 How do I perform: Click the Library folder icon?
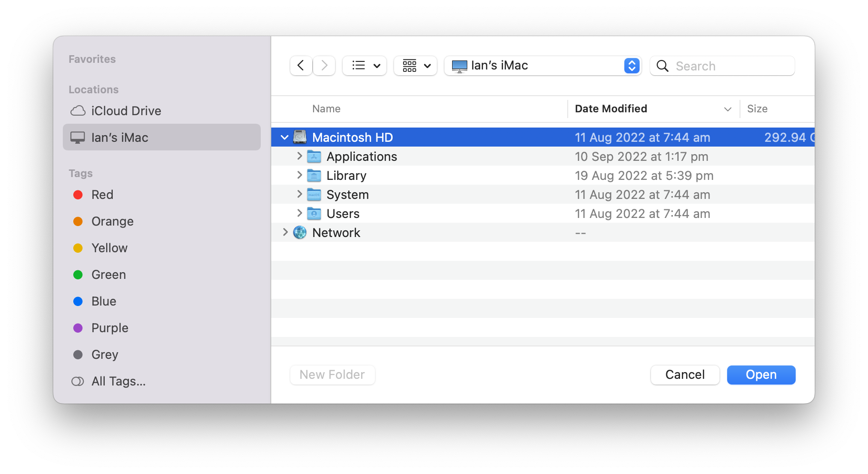(314, 175)
